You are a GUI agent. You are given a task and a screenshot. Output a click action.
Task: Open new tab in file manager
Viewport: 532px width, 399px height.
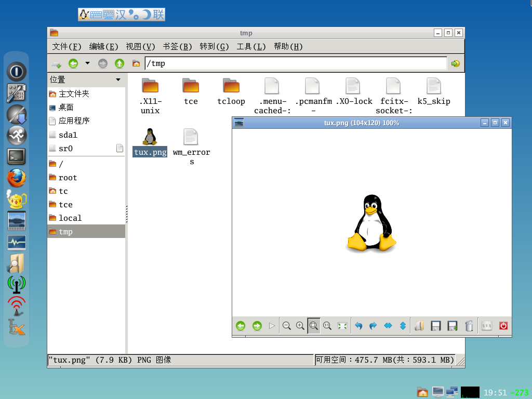coord(56,64)
